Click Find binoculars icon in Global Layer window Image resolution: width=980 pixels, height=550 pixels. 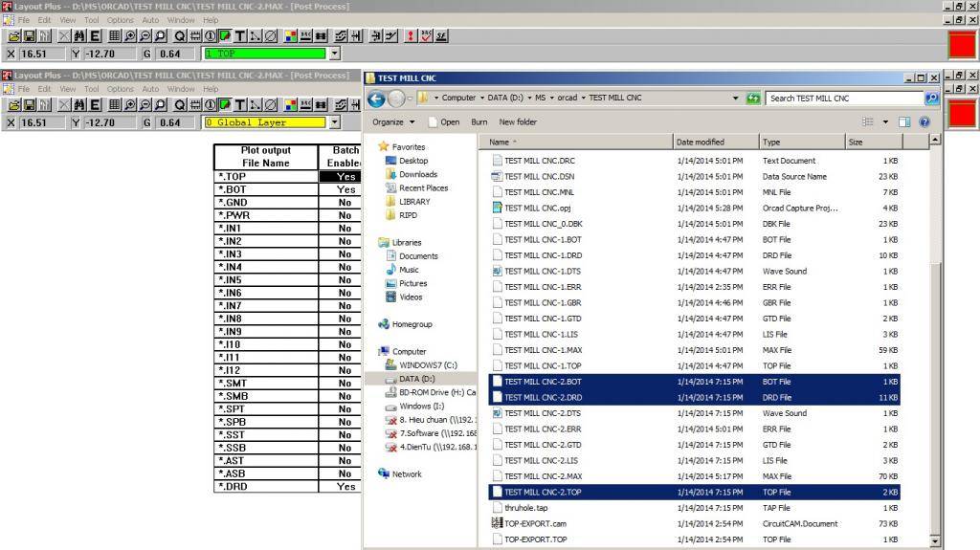pyautogui.click(x=79, y=105)
